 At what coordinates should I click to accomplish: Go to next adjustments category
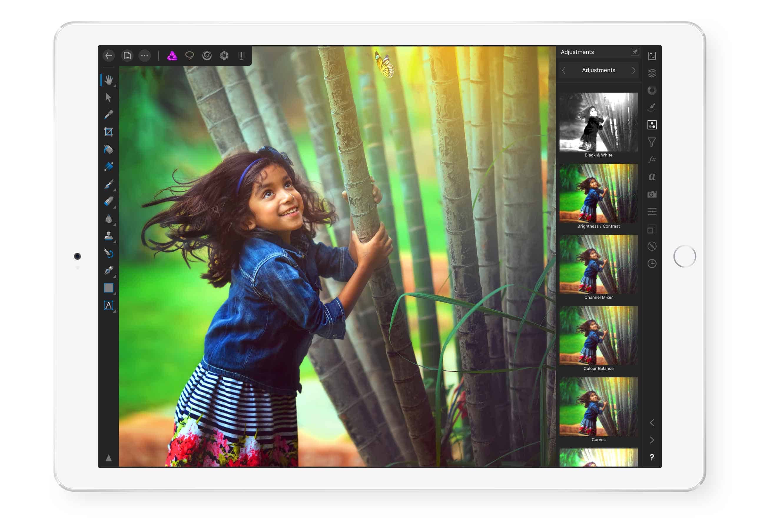point(633,70)
